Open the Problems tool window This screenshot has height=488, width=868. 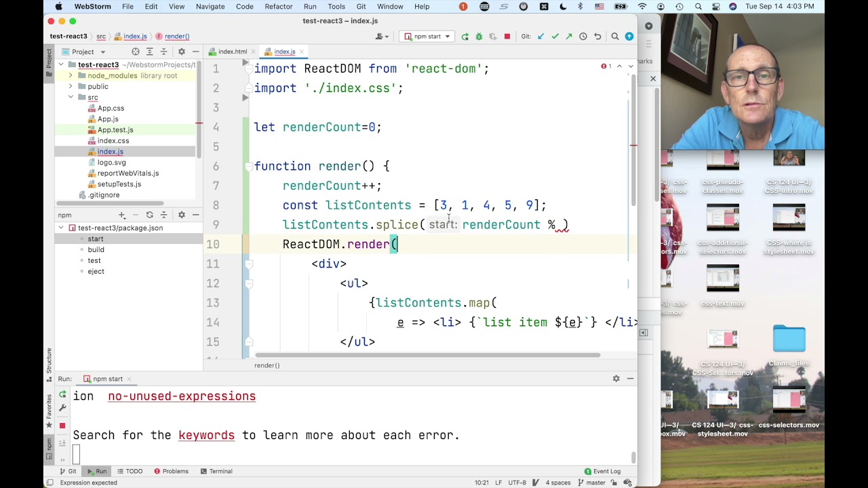tap(171, 471)
